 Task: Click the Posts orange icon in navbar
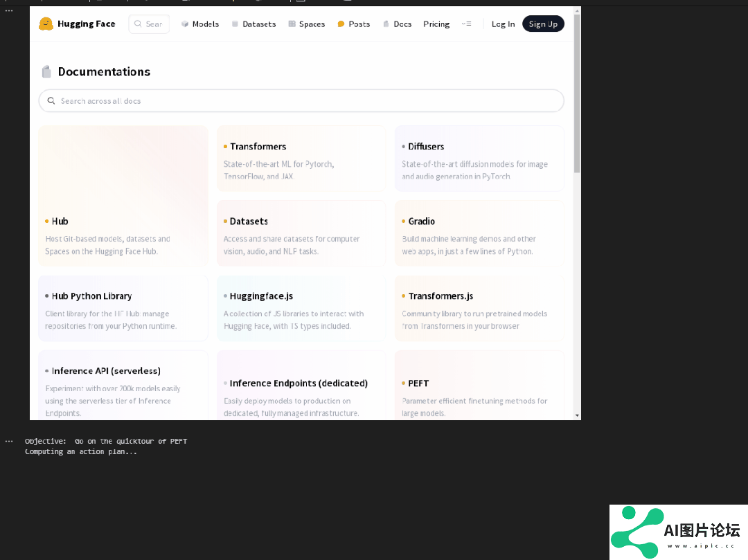(341, 24)
